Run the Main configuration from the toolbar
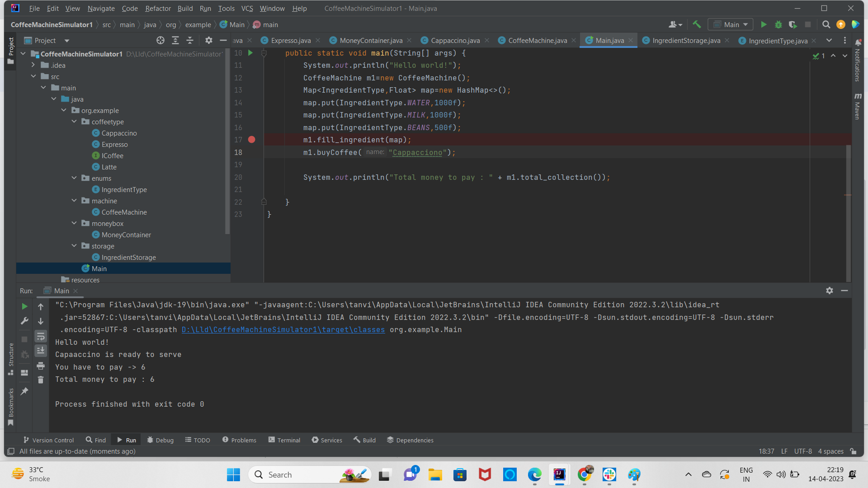Screen dimensions: 868x488 pyautogui.click(x=764, y=25)
